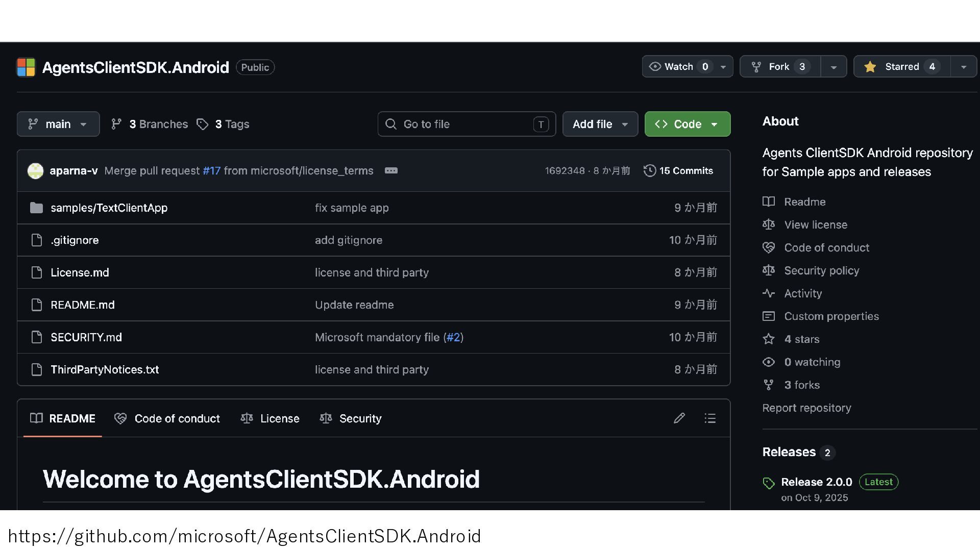Open the README outline list icon
Viewport: 980px width, 551px height.
coord(710,418)
